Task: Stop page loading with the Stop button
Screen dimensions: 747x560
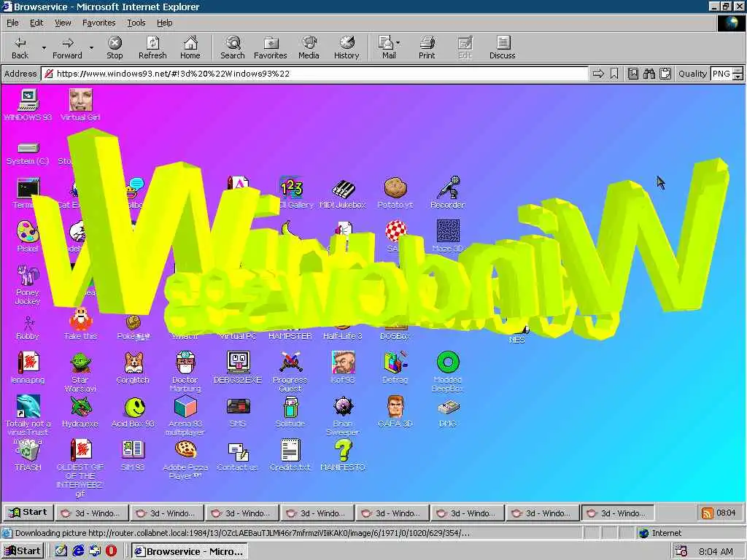Action: [115, 47]
